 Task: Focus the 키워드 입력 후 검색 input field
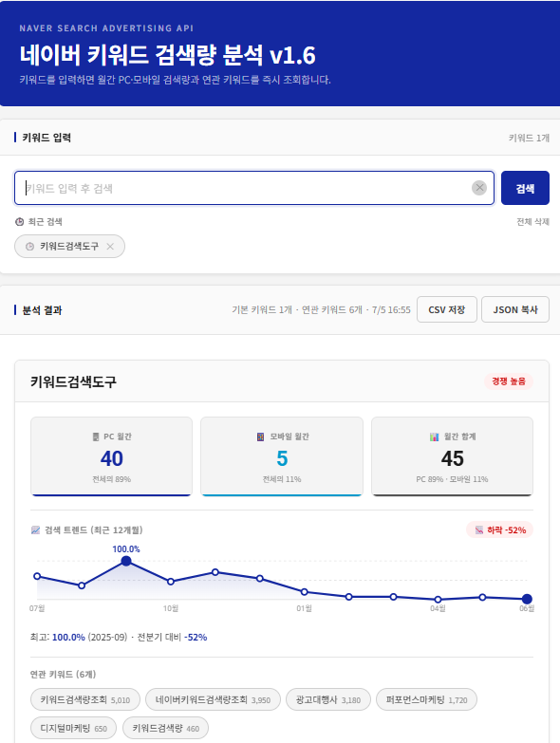254,188
